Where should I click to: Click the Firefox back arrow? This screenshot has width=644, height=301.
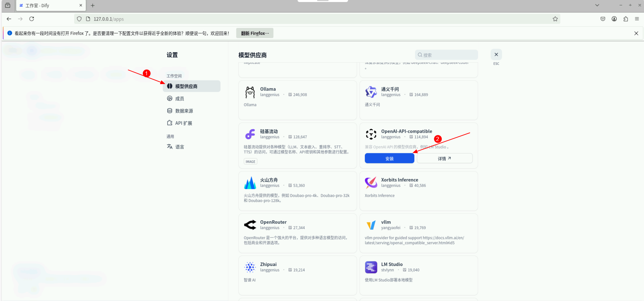point(9,19)
